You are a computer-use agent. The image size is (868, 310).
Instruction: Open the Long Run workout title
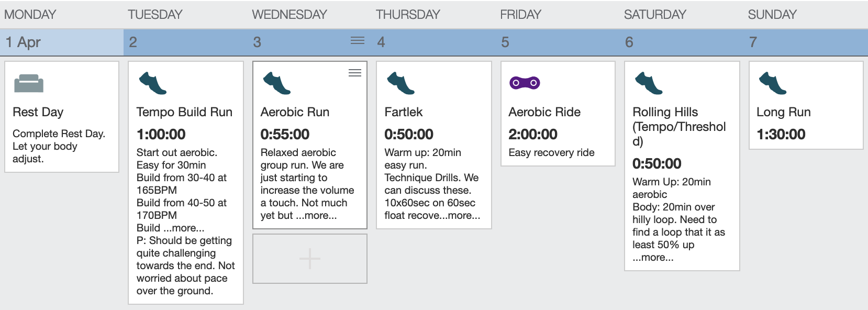pyautogui.click(x=783, y=112)
